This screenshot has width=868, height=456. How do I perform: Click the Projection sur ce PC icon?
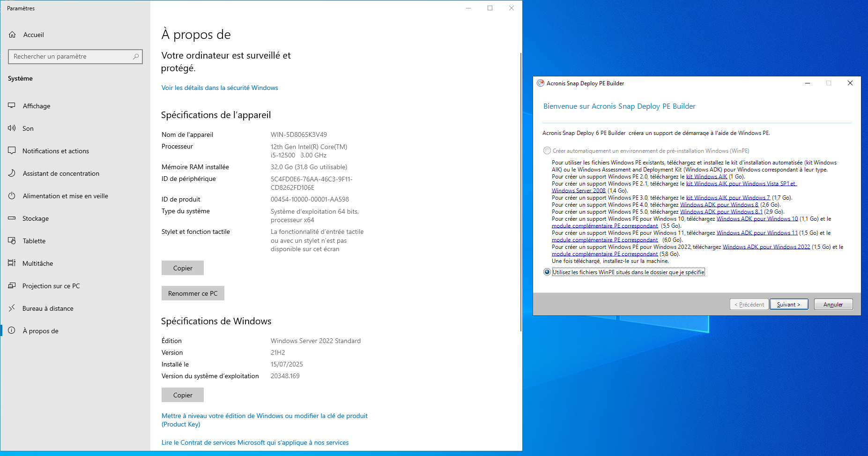pos(12,286)
